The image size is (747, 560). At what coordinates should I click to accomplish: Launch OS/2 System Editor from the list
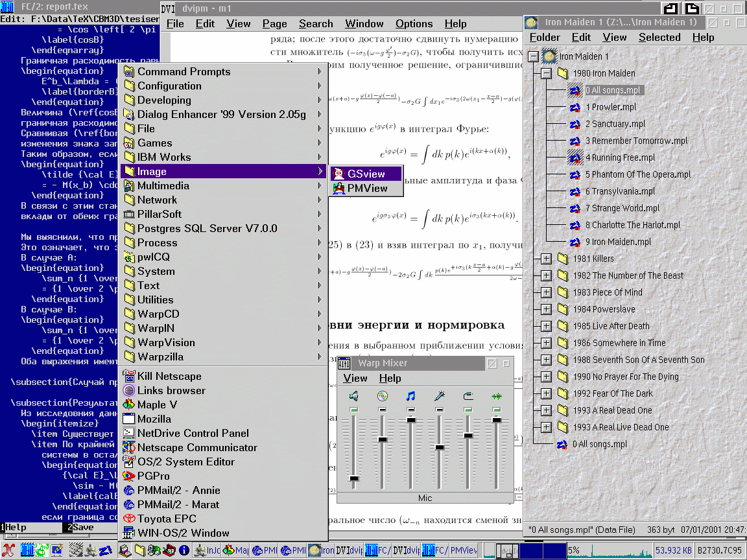point(223,462)
